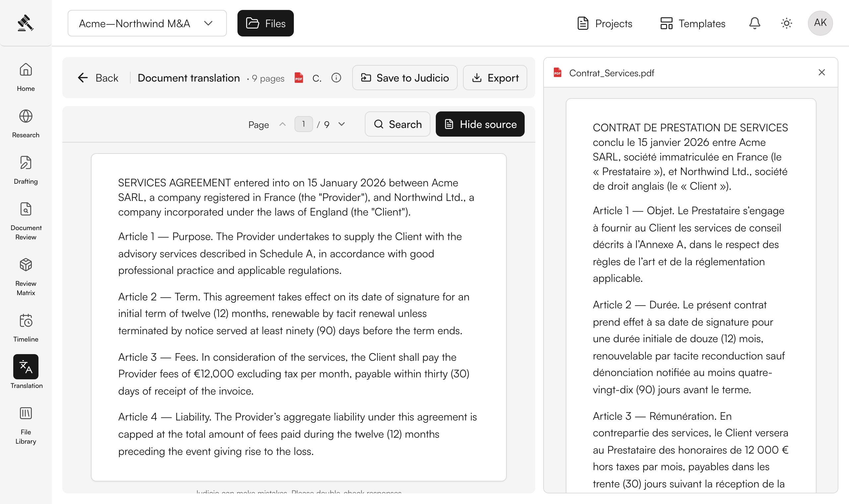Click the Save to Judicio button
849x504 pixels.
coord(405,78)
